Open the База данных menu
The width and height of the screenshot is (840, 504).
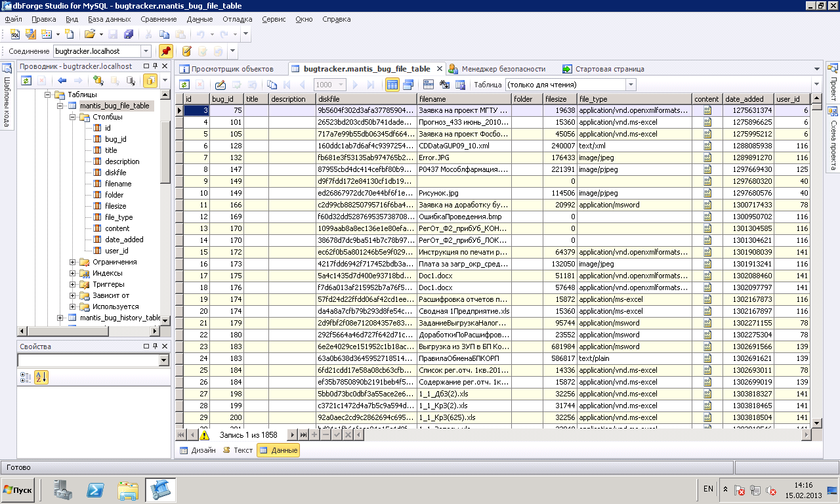(110, 19)
